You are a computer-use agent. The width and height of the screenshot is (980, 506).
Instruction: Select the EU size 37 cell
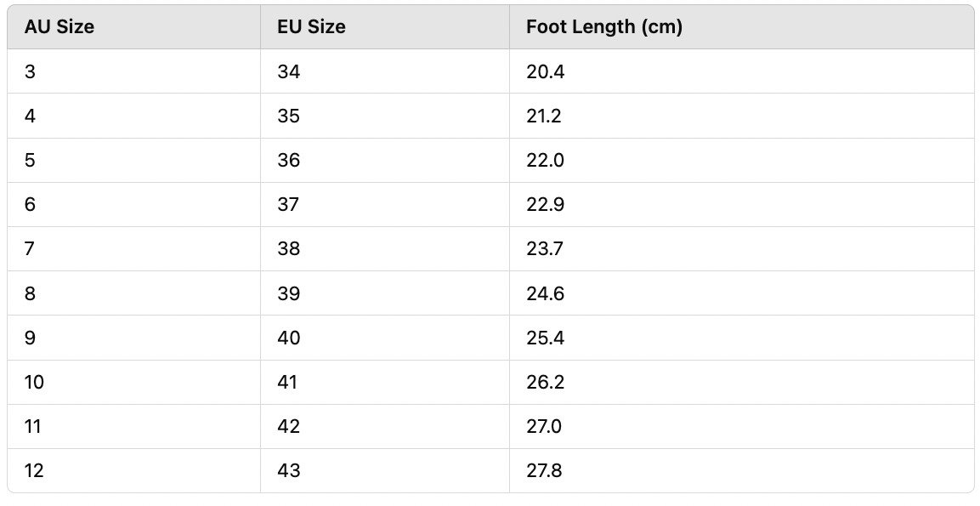tap(289, 204)
